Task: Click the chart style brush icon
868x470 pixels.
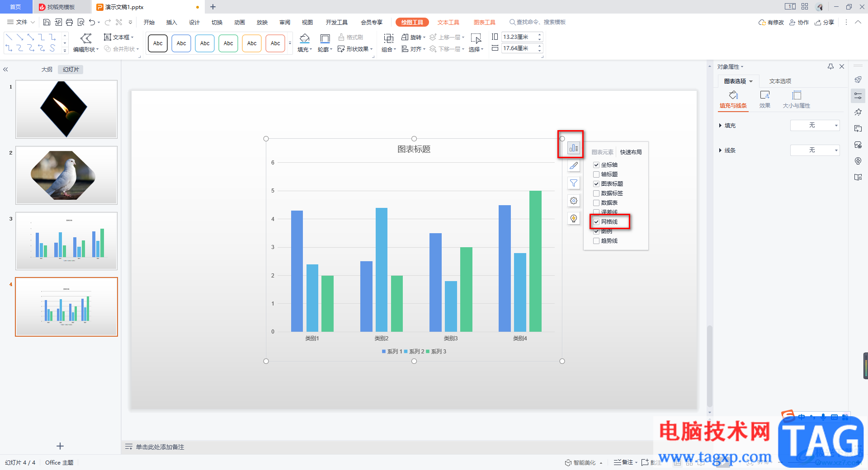Action: click(x=574, y=165)
